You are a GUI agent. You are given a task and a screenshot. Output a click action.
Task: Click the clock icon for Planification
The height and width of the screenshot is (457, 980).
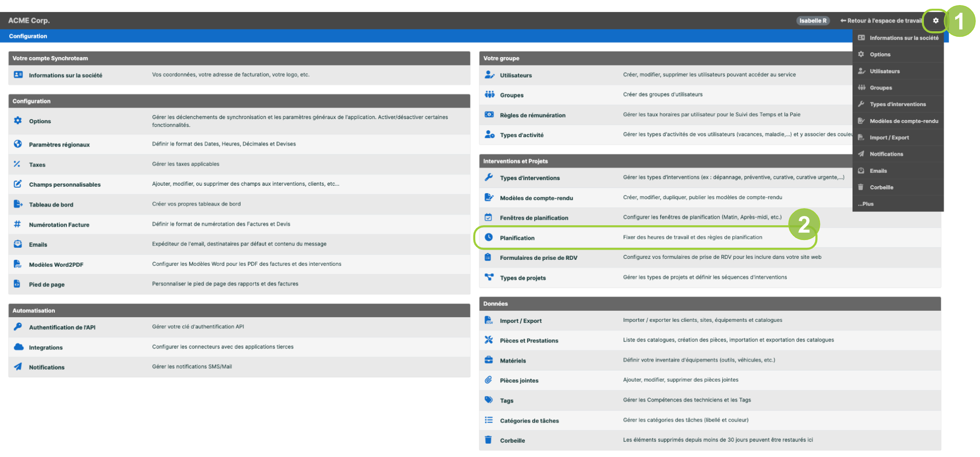click(489, 237)
